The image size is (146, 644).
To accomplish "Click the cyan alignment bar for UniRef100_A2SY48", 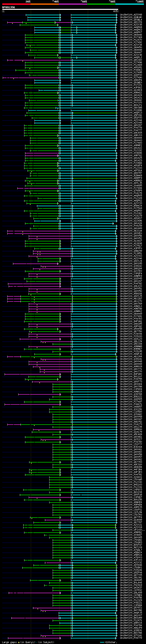I will [94, 15].
